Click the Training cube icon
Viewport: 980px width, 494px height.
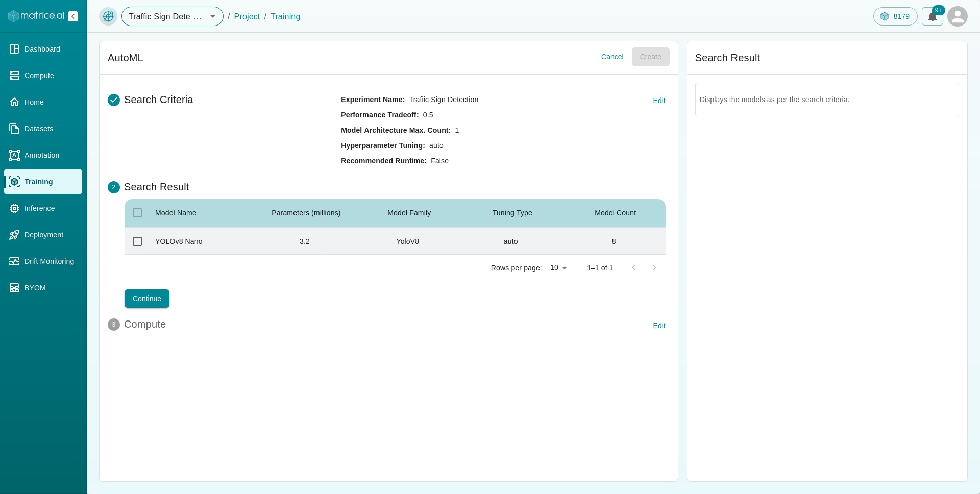(14, 182)
